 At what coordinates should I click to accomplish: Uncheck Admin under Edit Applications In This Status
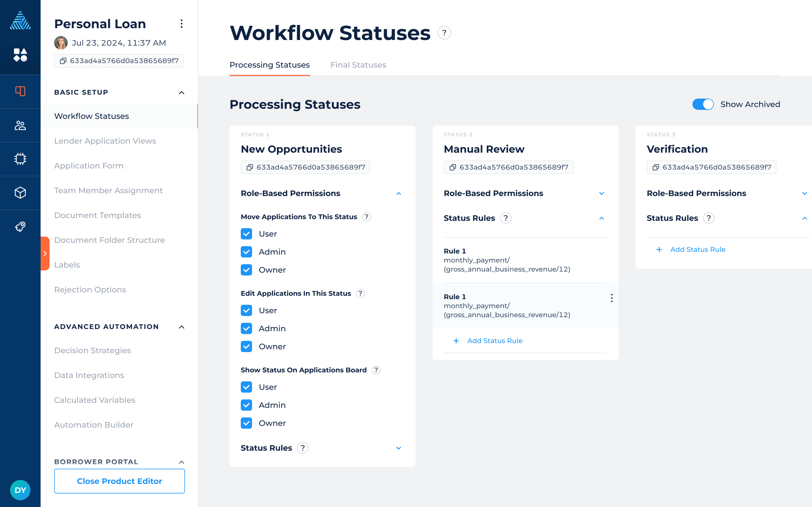(x=246, y=328)
